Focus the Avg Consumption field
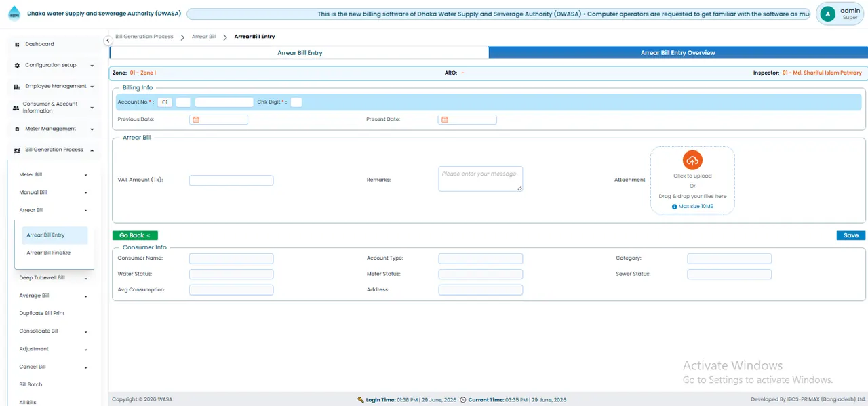 pyautogui.click(x=231, y=290)
